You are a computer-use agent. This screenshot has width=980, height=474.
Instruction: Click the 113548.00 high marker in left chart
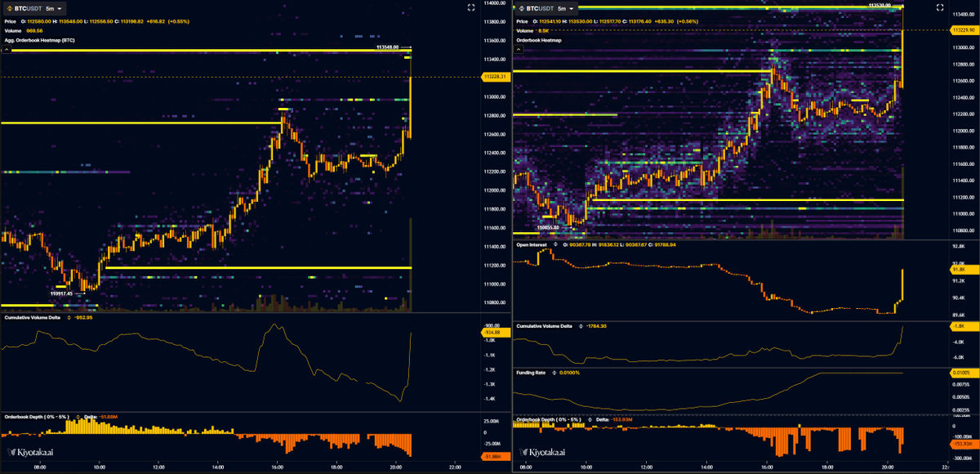point(388,47)
